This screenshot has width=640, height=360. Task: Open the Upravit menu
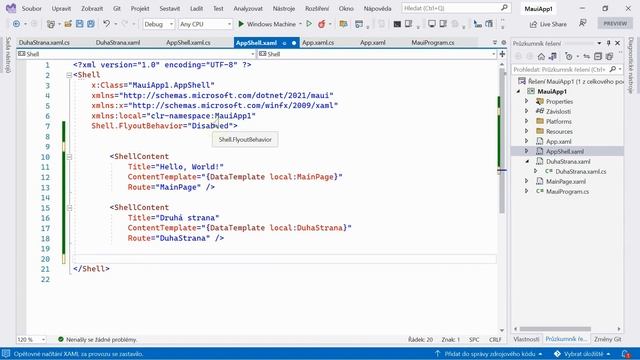tap(61, 8)
